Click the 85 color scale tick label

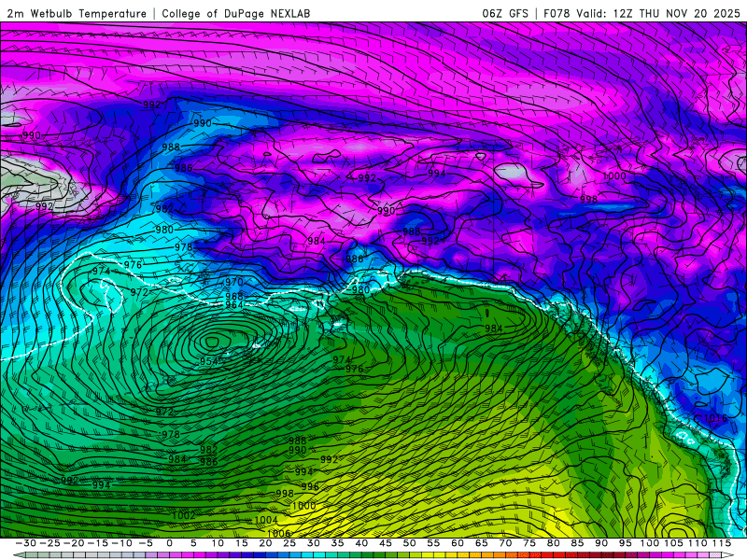[x=577, y=543]
